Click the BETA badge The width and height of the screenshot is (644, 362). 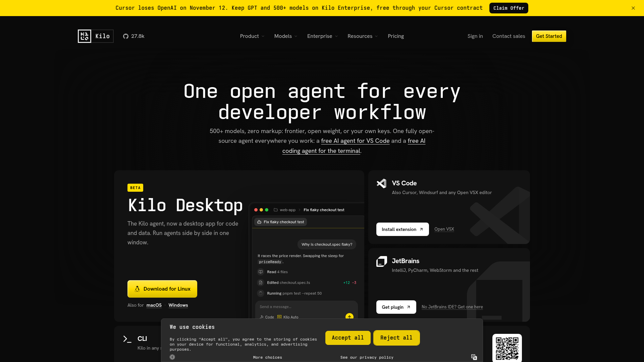pos(135,188)
